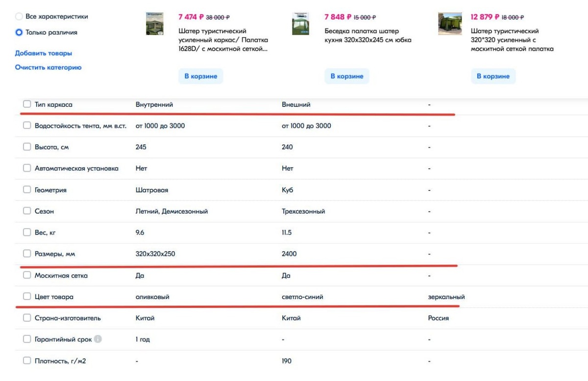Enable the Вес, кг checkbox

click(27, 232)
